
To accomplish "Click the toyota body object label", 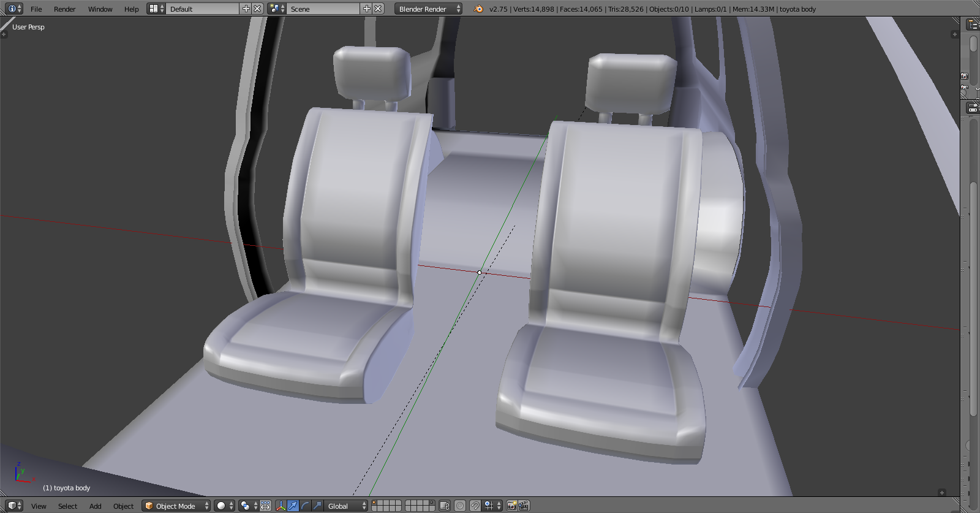I will point(66,488).
